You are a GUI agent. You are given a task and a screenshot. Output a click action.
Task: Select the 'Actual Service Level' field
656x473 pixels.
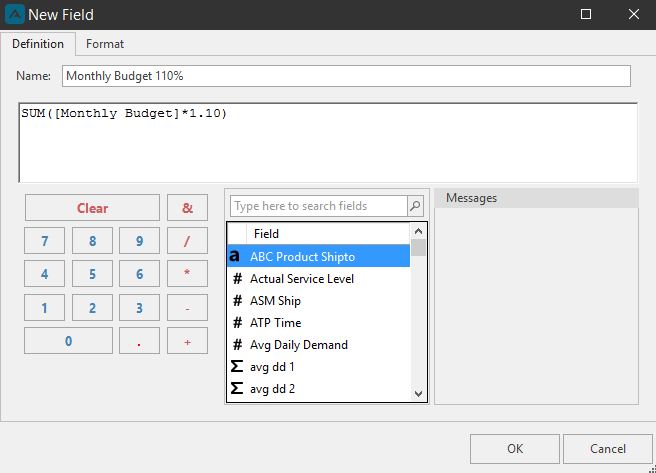318,279
